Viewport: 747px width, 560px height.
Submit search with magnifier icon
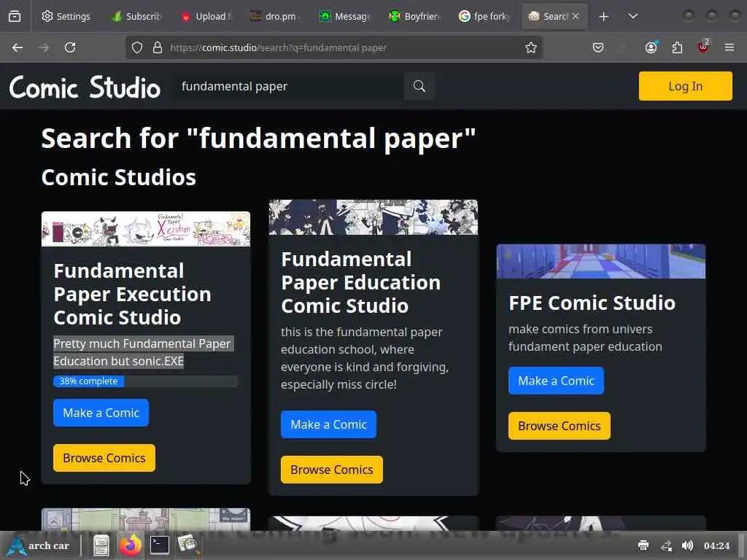click(419, 86)
